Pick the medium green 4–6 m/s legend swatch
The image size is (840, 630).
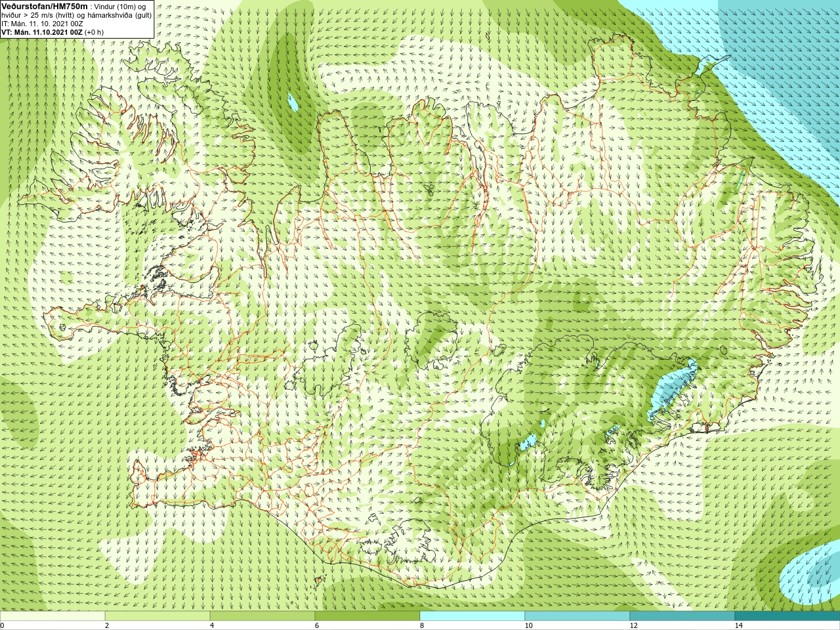point(262,616)
